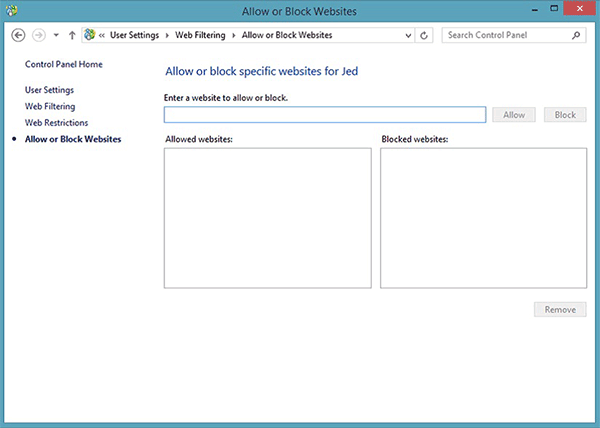Click the magnifier icon in the search box
600x428 pixels.
pyautogui.click(x=576, y=35)
